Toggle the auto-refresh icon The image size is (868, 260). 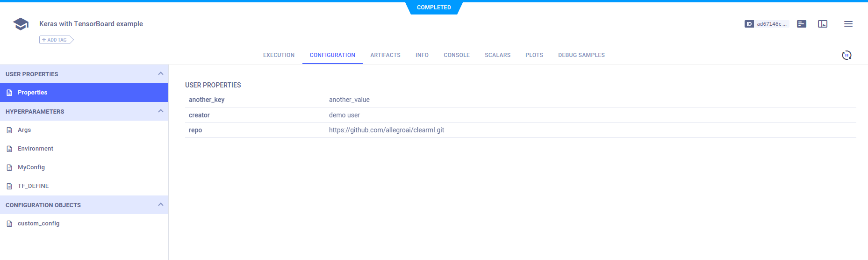pos(846,55)
